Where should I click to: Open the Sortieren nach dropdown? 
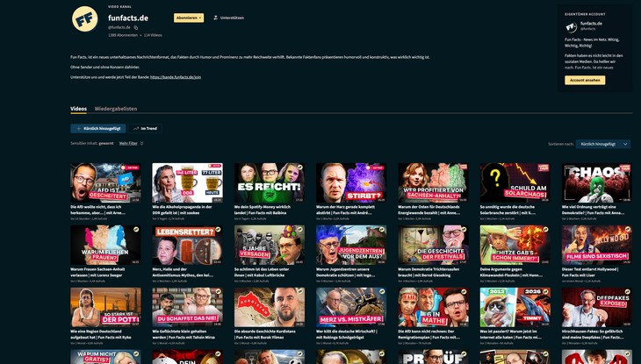(x=603, y=144)
